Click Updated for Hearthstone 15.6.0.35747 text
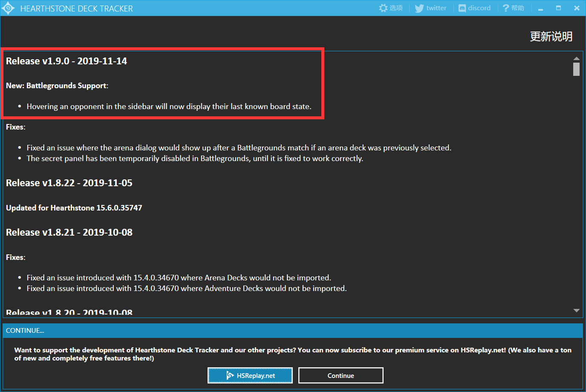 [74, 208]
